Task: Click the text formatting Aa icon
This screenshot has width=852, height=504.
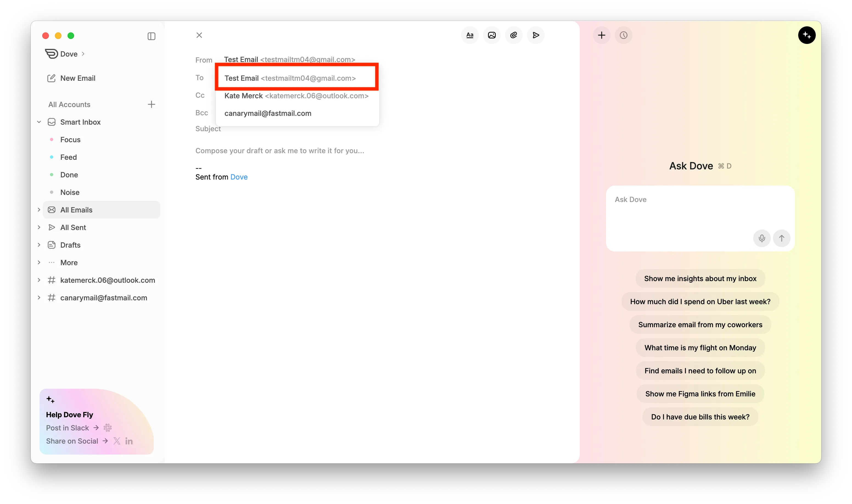Action: [x=470, y=35]
